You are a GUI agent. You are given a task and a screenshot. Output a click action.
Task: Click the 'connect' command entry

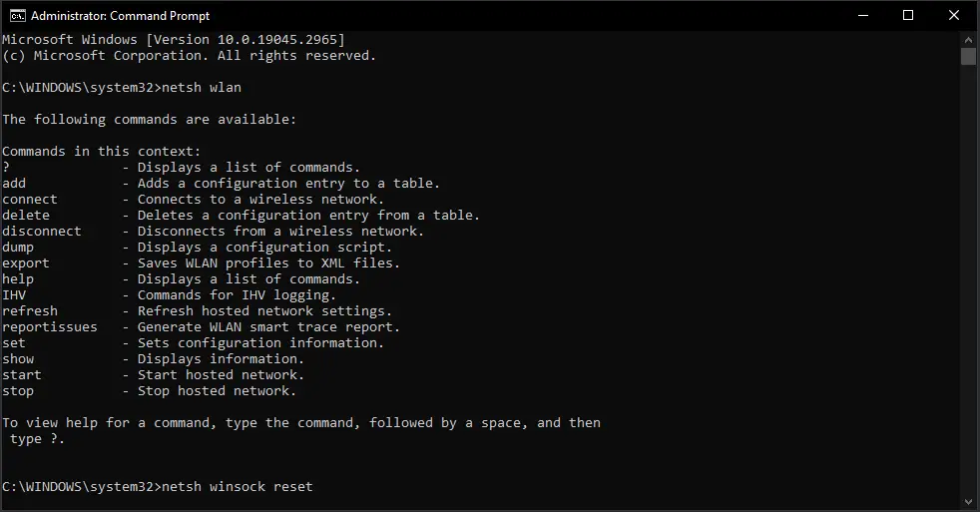[29, 200]
